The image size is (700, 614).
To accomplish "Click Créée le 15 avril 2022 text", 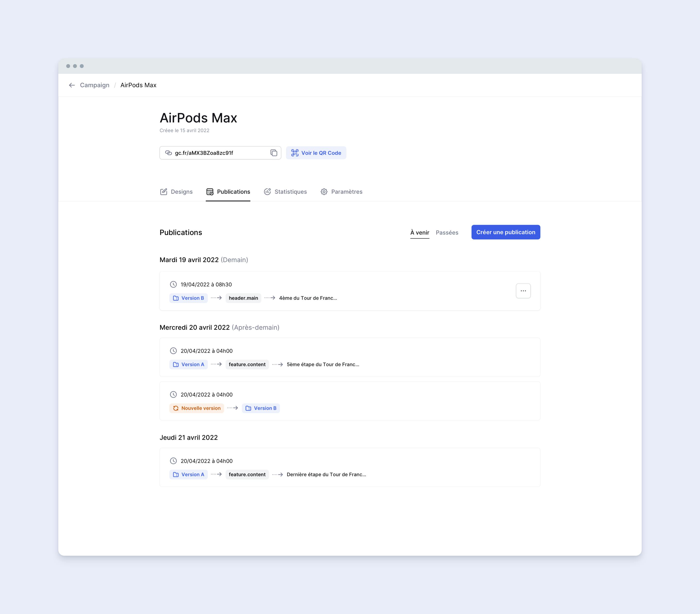I will click(184, 131).
